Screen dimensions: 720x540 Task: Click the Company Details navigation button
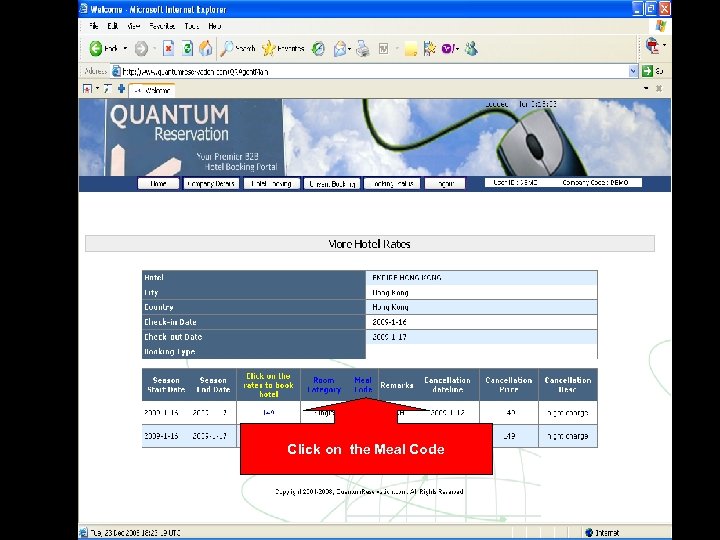[x=211, y=184]
